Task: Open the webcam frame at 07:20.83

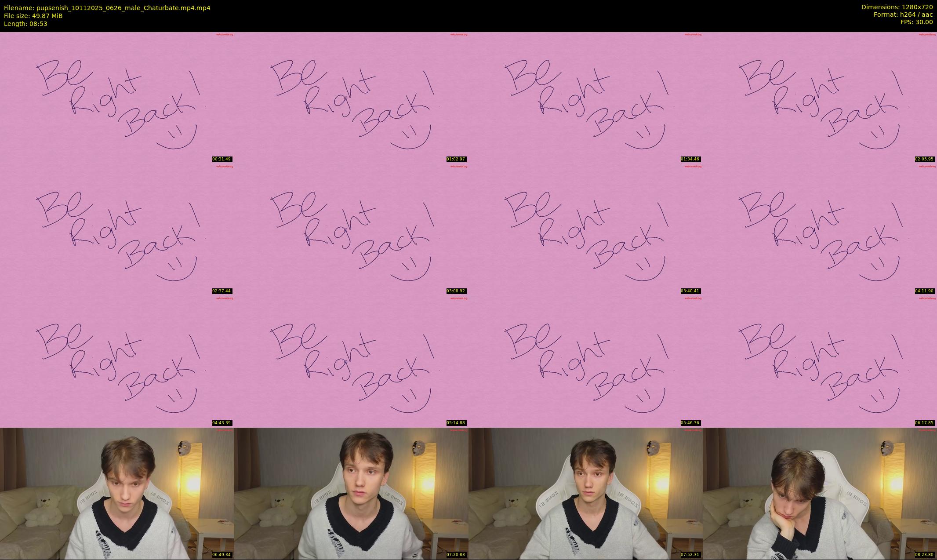Action: (x=351, y=493)
